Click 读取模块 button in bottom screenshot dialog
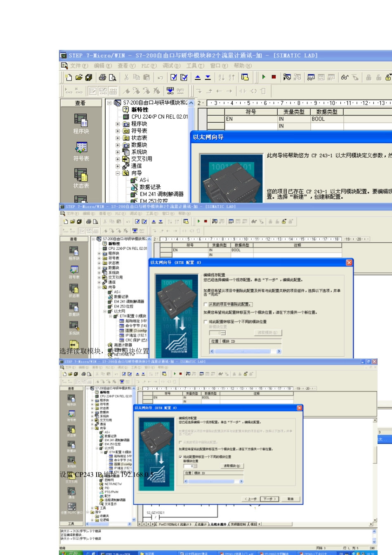This screenshot has width=392, height=555. [x=232, y=466]
